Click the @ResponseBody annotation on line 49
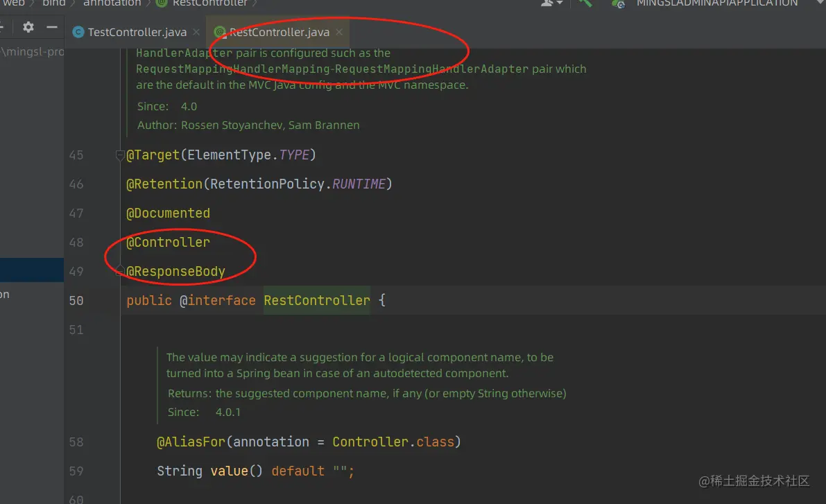Image resolution: width=826 pixels, height=504 pixels. [175, 271]
